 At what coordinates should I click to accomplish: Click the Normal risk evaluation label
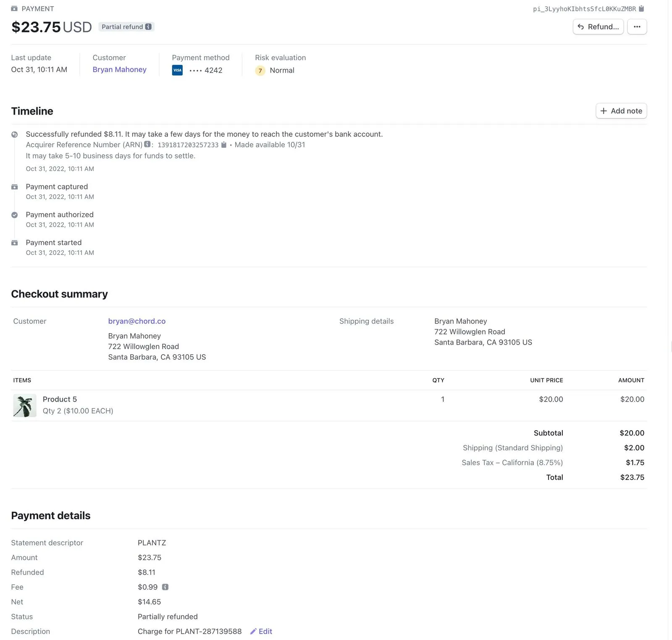tap(282, 71)
